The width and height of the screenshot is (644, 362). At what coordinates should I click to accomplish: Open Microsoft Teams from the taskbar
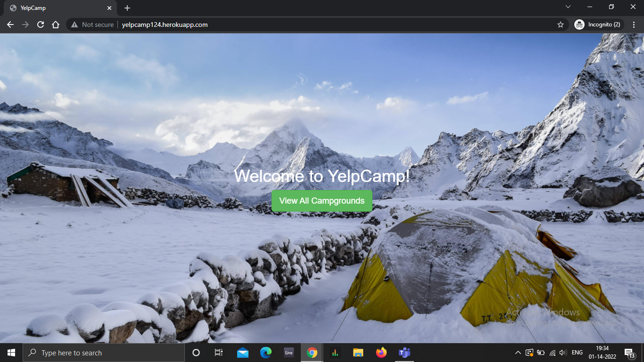pos(405,353)
